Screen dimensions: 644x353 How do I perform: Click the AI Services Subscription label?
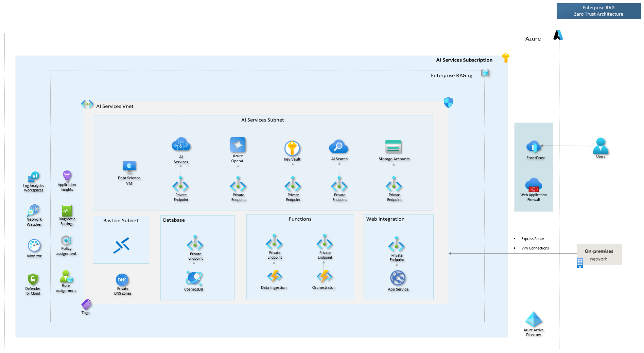point(464,60)
